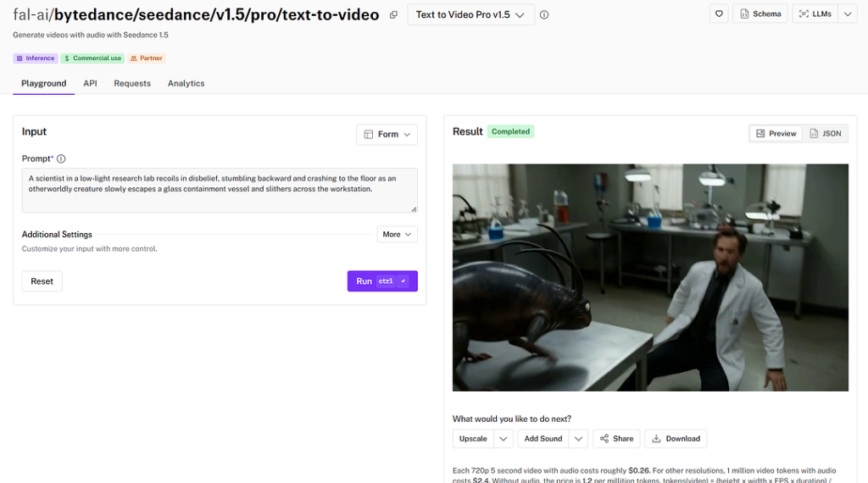868x483 pixels.
Task: Open the Add Sound options chevron
Action: pyautogui.click(x=578, y=439)
